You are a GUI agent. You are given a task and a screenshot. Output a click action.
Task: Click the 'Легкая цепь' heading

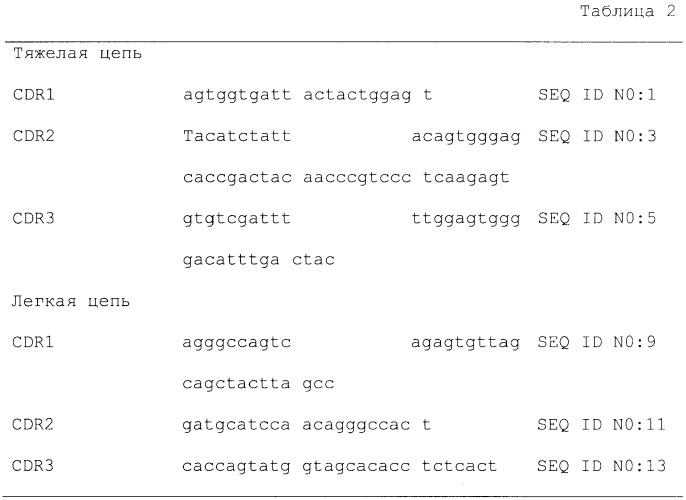click(x=73, y=300)
